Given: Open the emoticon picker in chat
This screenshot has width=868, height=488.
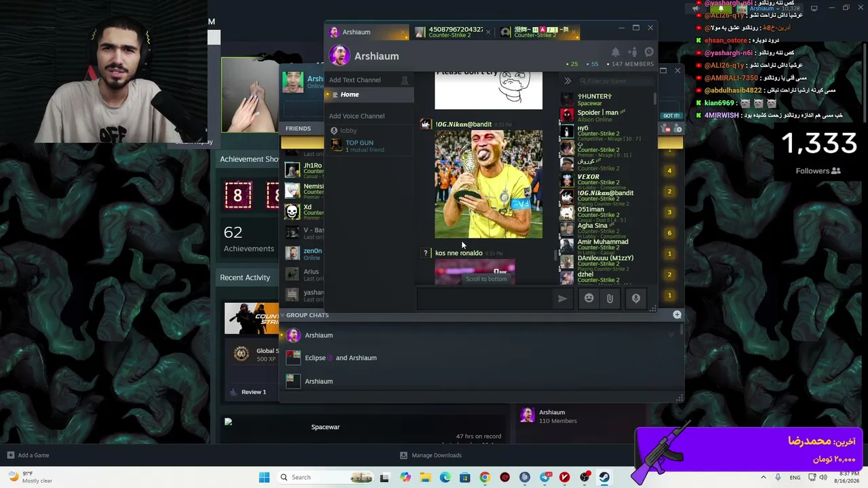Looking at the screenshot, I should coord(589,298).
